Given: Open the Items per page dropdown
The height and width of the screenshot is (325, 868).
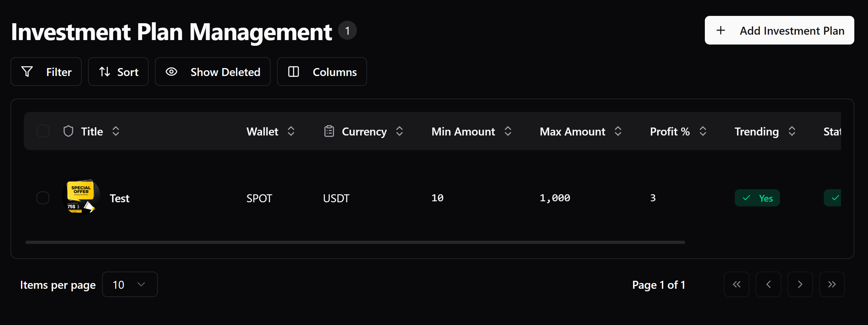Looking at the screenshot, I should point(130,284).
